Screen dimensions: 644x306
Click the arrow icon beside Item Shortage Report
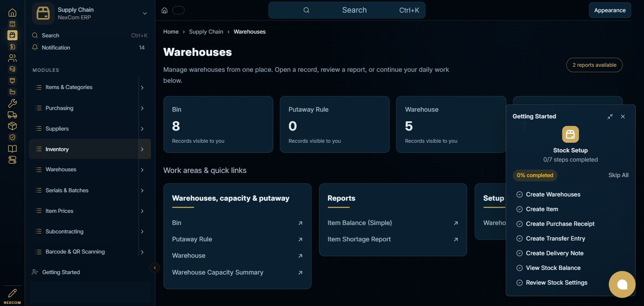pos(456,240)
